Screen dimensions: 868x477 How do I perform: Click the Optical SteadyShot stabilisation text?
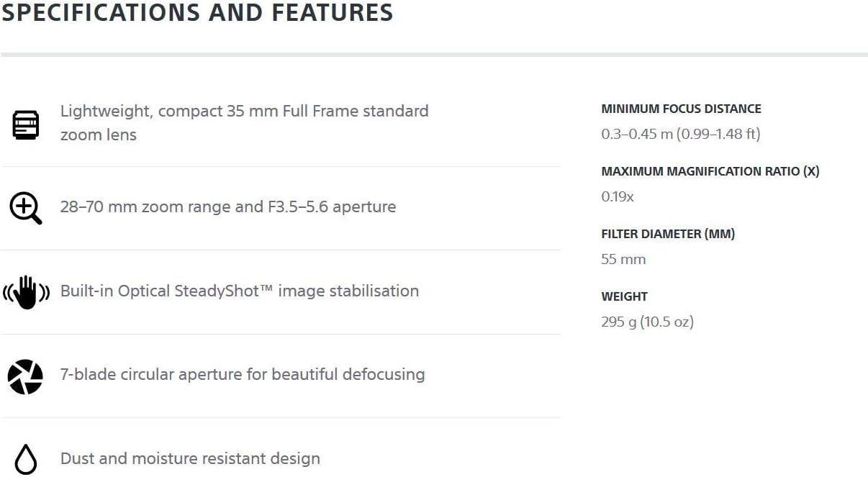(x=239, y=291)
